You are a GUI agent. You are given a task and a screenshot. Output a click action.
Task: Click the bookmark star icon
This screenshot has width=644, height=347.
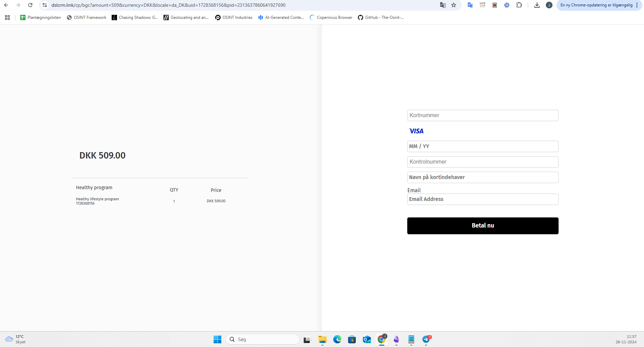point(454,5)
